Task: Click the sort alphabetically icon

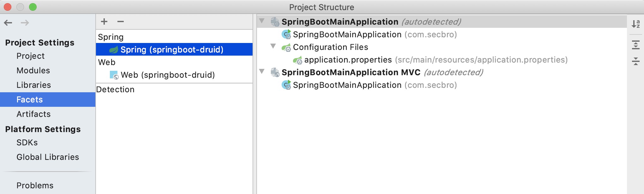Action: click(636, 24)
